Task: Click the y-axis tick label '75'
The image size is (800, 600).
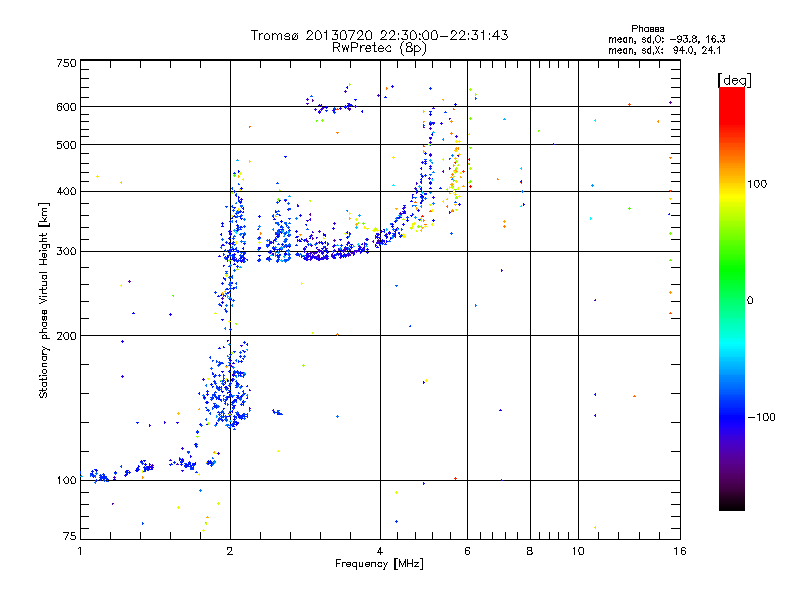Action: coord(70,536)
